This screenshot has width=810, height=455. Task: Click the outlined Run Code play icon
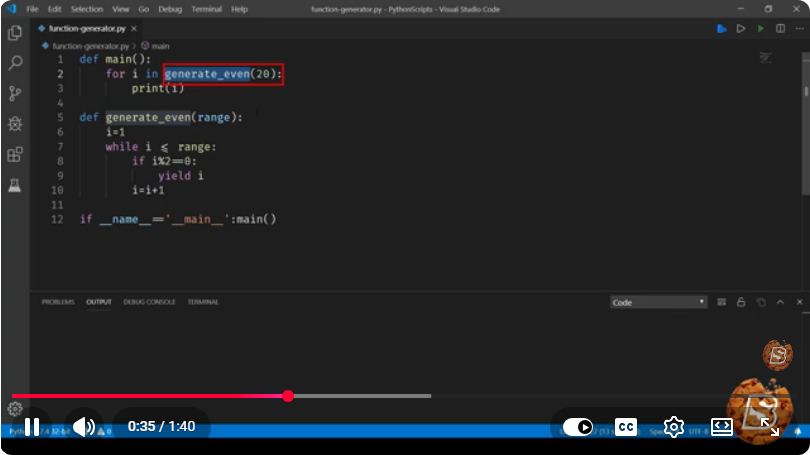tap(741, 29)
